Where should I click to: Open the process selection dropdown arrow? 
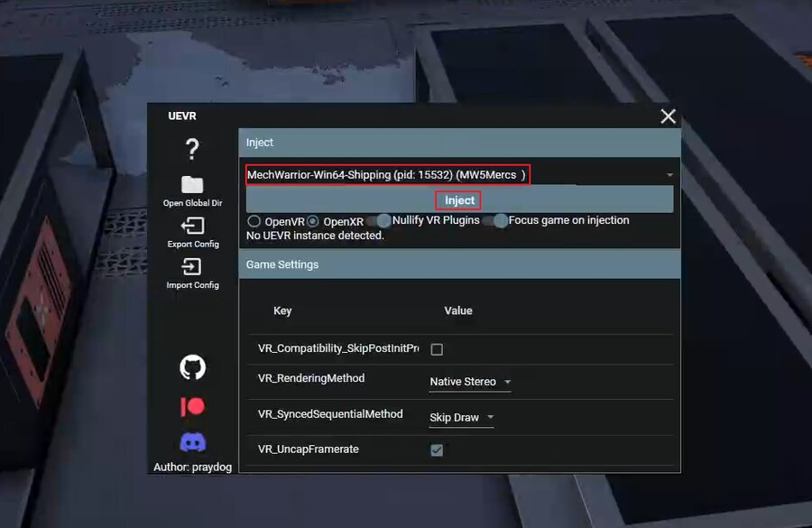[x=669, y=175]
